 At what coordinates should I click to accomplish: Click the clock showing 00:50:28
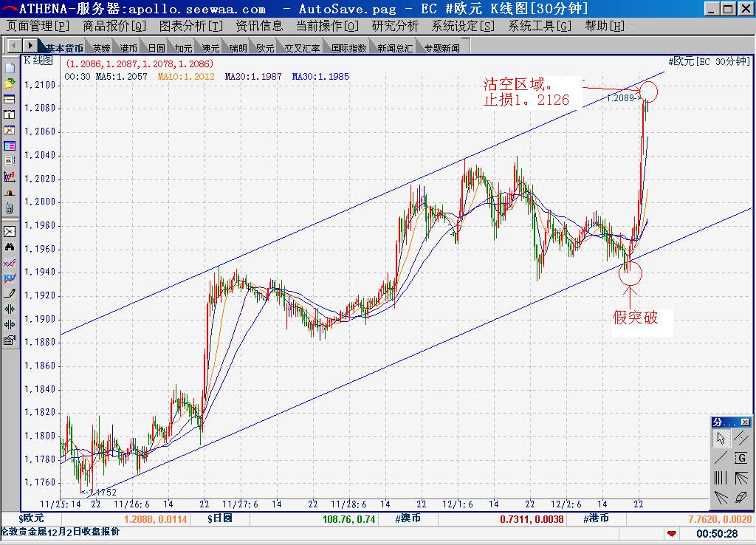pos(717,533)
